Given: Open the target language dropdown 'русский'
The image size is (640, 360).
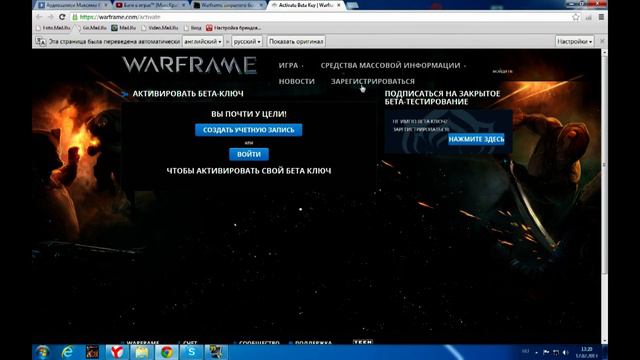Looking at the screenshot, I should coord(247,41).
